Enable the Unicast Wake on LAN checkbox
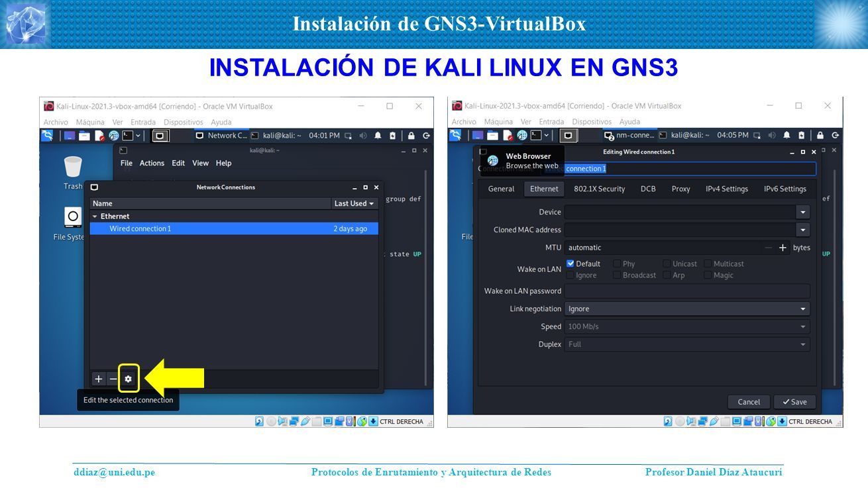This screenshot has width=868, height=488. coord(667,264)
